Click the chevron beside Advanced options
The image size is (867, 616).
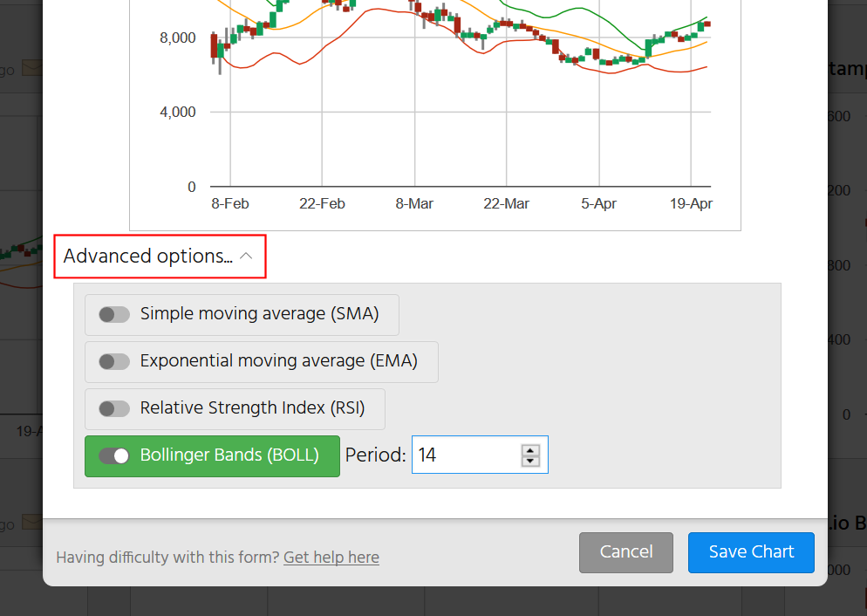pos(247,257)
